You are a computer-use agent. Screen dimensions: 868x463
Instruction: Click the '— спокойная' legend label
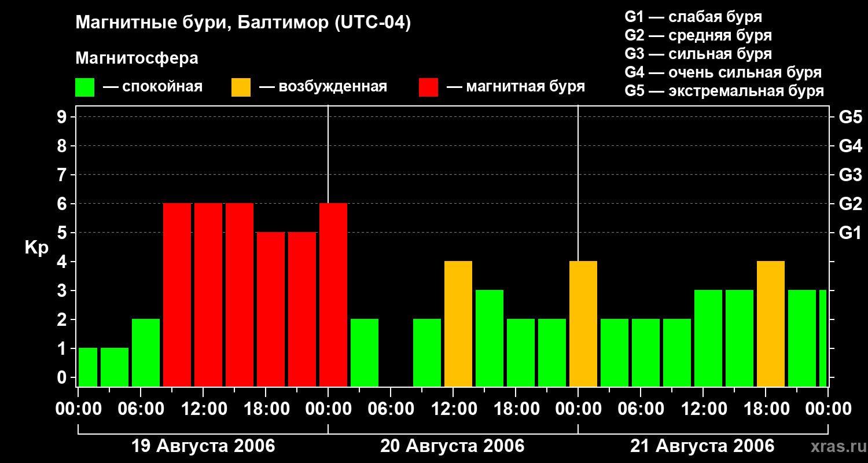(153, 87)
